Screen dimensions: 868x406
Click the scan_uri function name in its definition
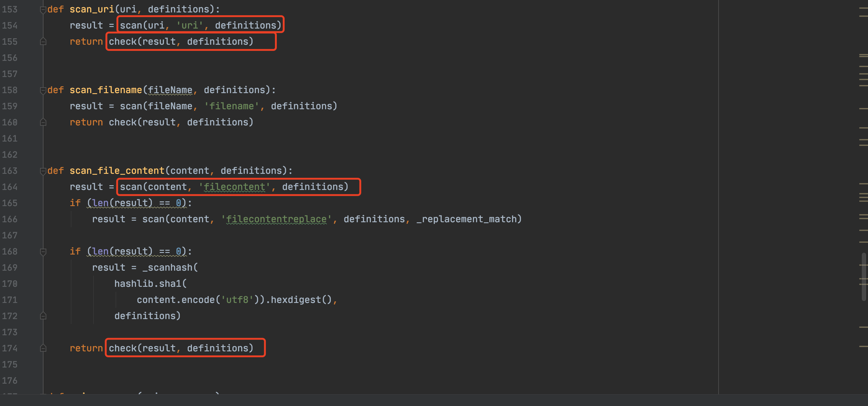(x=92, y=9)
